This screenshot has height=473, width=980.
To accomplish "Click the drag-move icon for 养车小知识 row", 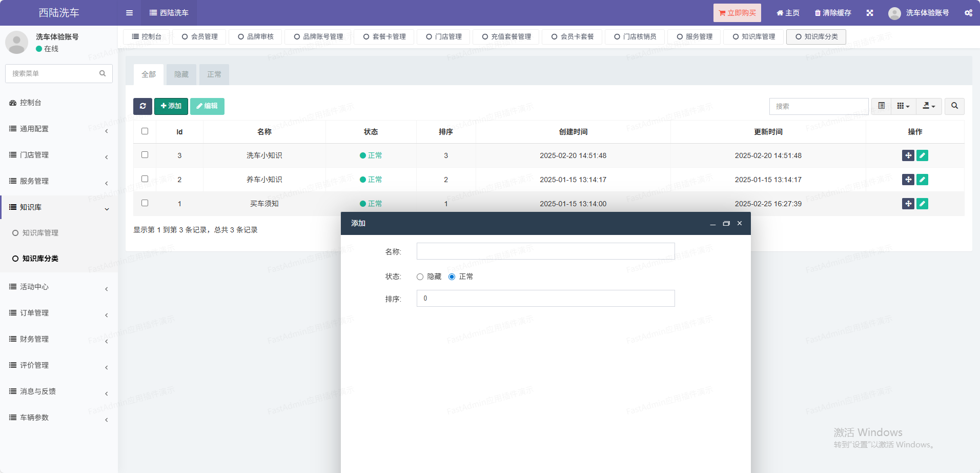I will (x=908, y=180).
